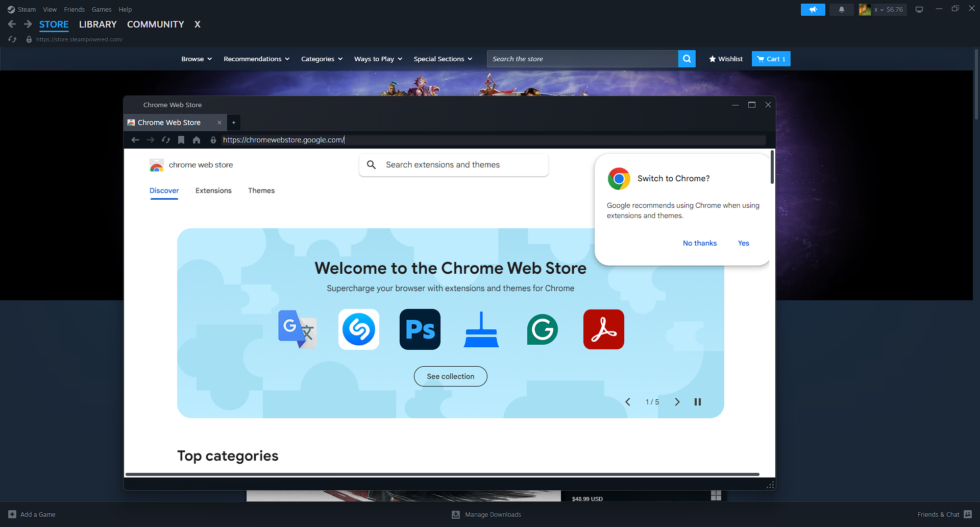Switch to the COMMUNITY tab

tap(156, 24)
